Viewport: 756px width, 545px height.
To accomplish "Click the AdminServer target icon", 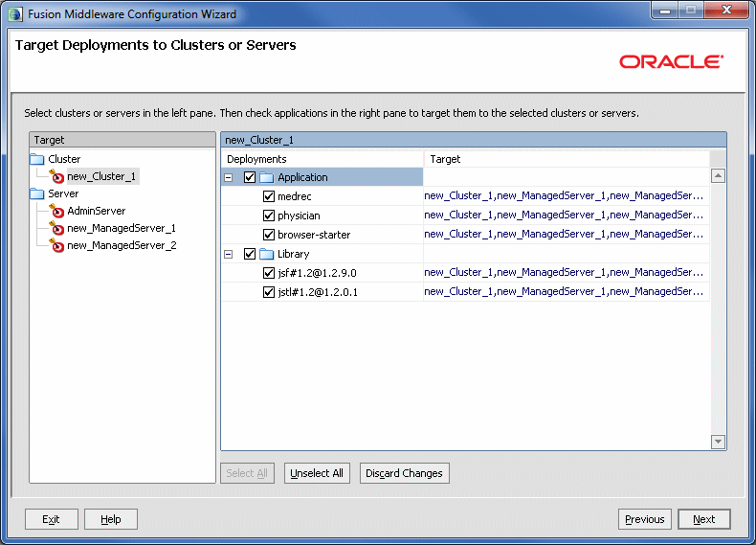I will click(56, 211).
